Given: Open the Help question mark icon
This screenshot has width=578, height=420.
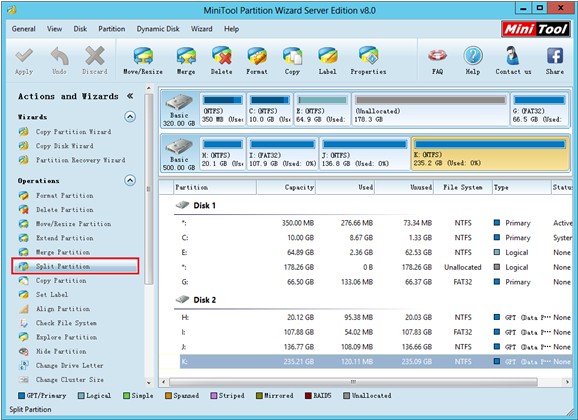Looking at the screenshot, I should (473, 61).
